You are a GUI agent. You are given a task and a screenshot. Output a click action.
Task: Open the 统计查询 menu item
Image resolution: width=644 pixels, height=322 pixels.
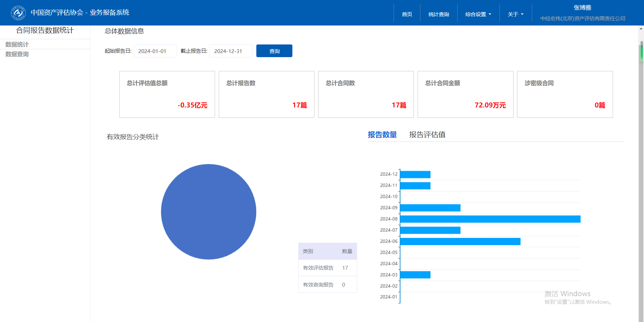pyautogui.click(x=439, y=14)
